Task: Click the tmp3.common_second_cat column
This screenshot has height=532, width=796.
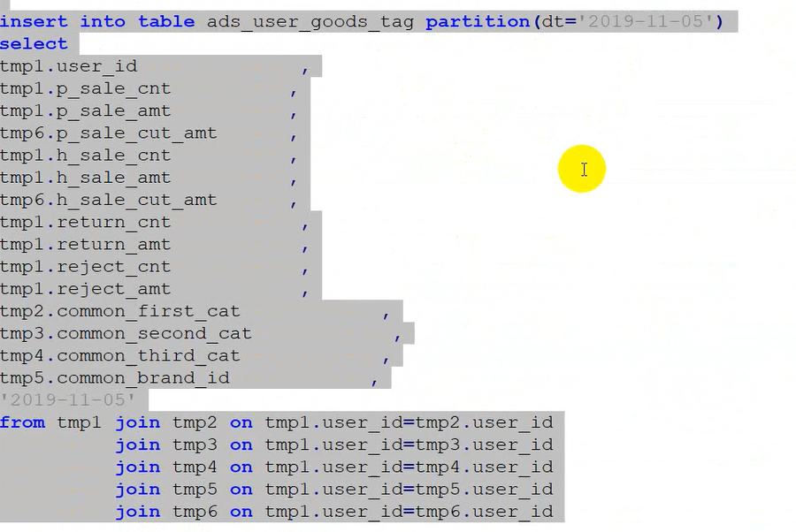Action: (x=126, y=334)
